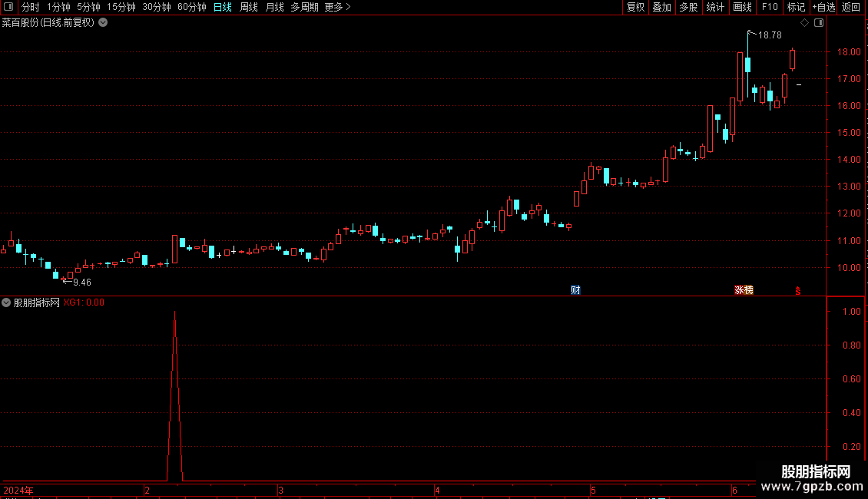Click month 3 on the time axis
Image resolution: width=868 pixels, height=499 pixels.
pyautogui.click(x=280, y=490)
